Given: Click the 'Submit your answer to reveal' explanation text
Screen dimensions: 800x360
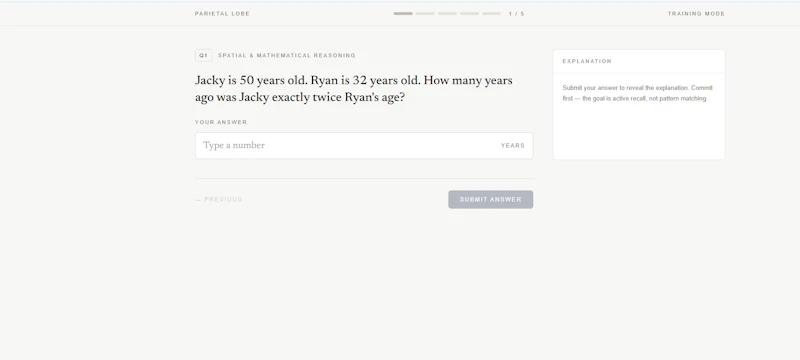Looking at the screenshot, I should (x=638, y=93).
